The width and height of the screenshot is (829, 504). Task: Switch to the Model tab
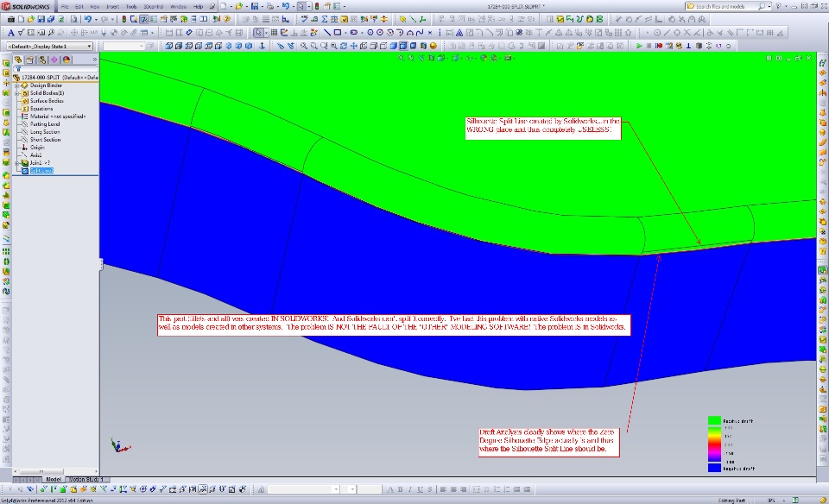(x=53, y=479)
